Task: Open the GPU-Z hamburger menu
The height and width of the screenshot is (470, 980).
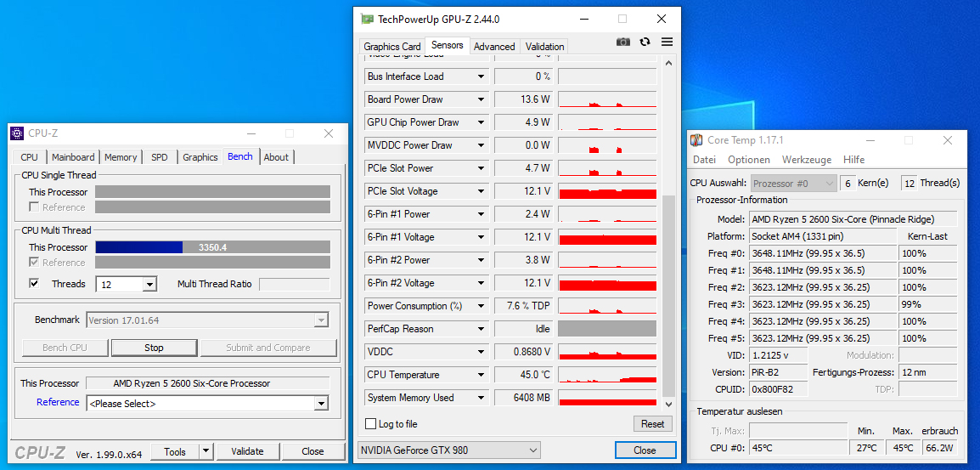Action: [x=667, y=42]
